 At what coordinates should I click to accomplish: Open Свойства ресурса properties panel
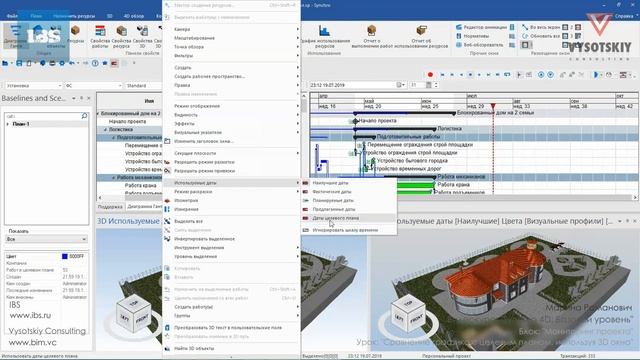pyautogui.click(x=121, y=36)
